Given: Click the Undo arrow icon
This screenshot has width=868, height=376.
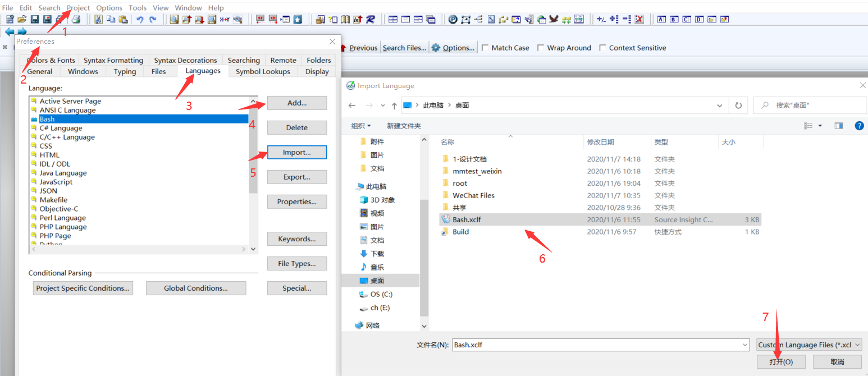Looking at the screenshot, I should pyautogui.click(x=140, y=19).
